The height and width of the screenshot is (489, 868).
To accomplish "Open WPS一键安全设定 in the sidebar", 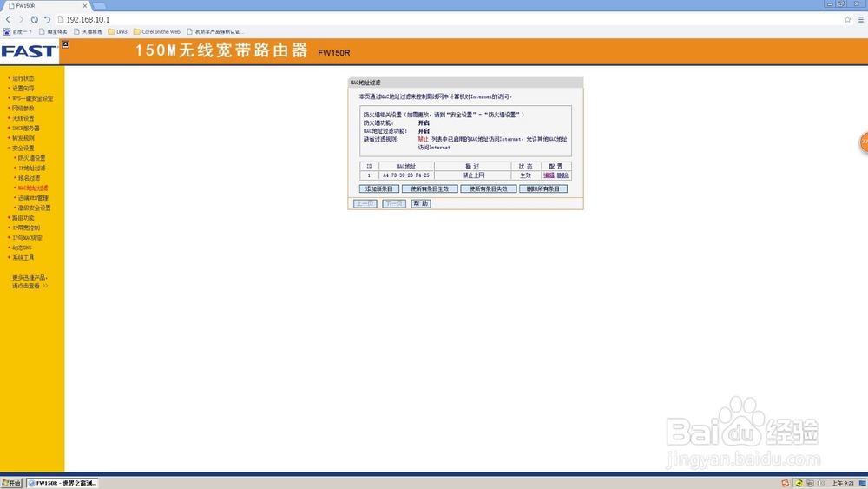I will click(x=33, y=98).
